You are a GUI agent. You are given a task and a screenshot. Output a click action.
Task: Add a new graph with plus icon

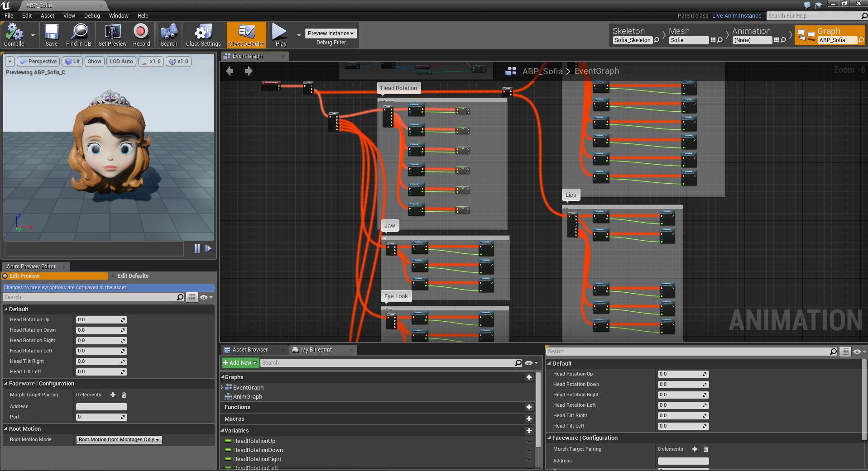tap(528, 377)
